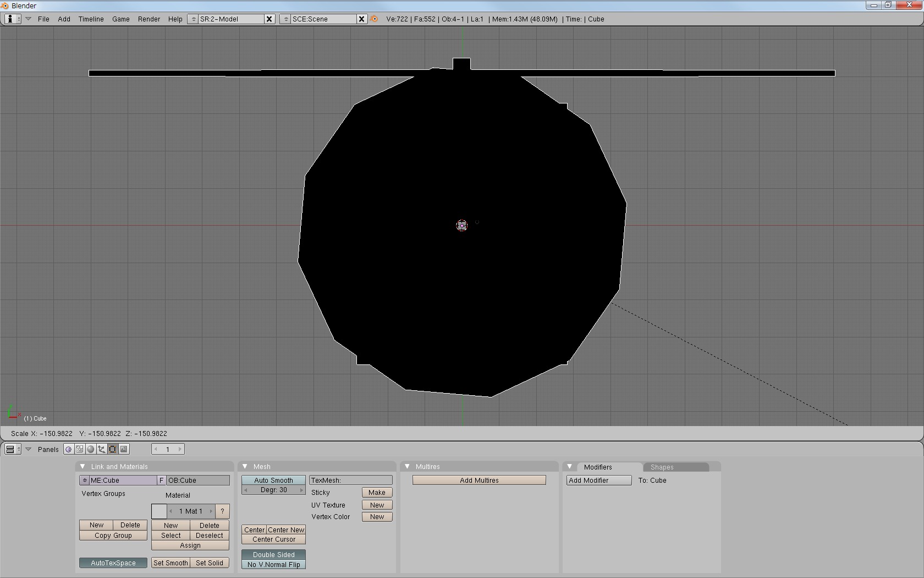Click the material color swatch
Screen dimensions: 924x578
[x=159, y=511]
